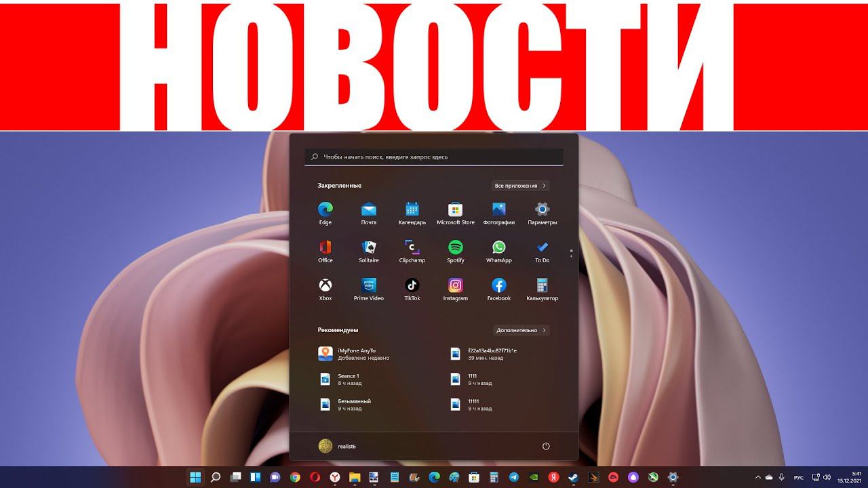
Task: Launch Facebook from pinned apps
Action: tap(499, 289)
